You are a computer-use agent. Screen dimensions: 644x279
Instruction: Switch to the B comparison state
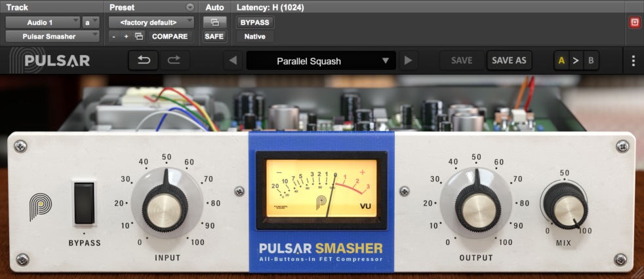click(x=591, y=61)
